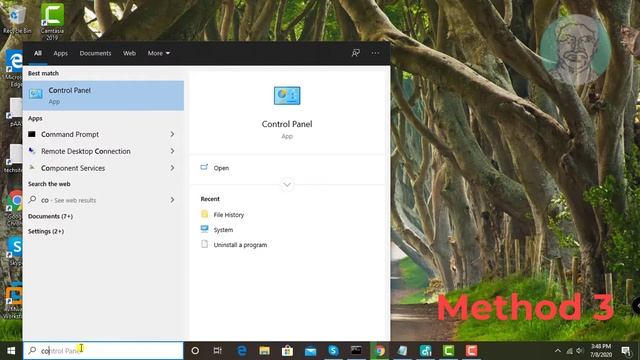Select the Recycle Bin desktop icon

pyautogui.click(x=16, y=19)
